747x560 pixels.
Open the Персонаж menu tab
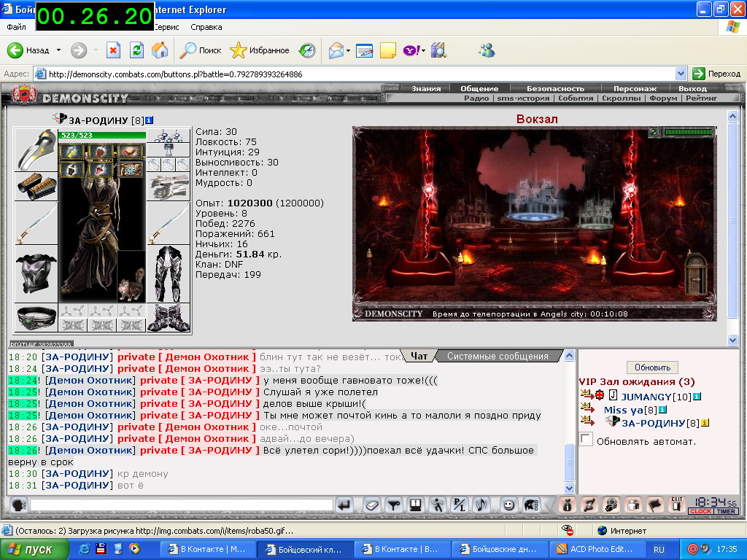(635, 88)
